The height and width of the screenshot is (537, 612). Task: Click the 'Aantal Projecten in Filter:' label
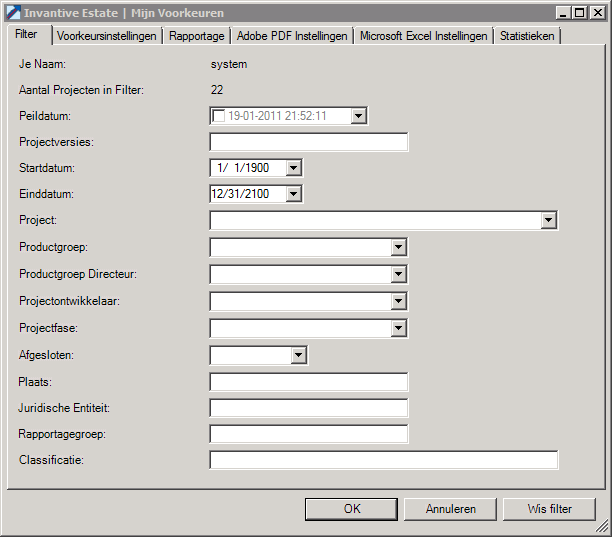81,90
